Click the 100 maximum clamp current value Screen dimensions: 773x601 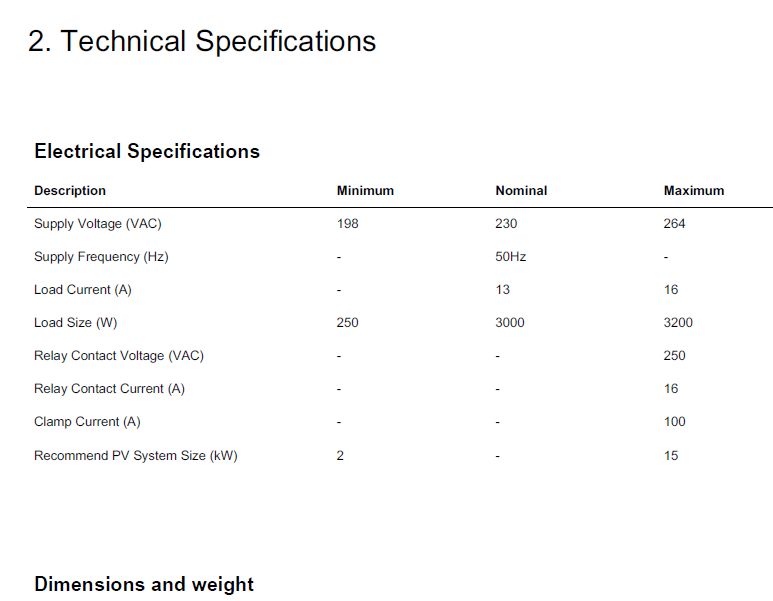[674, 422]
